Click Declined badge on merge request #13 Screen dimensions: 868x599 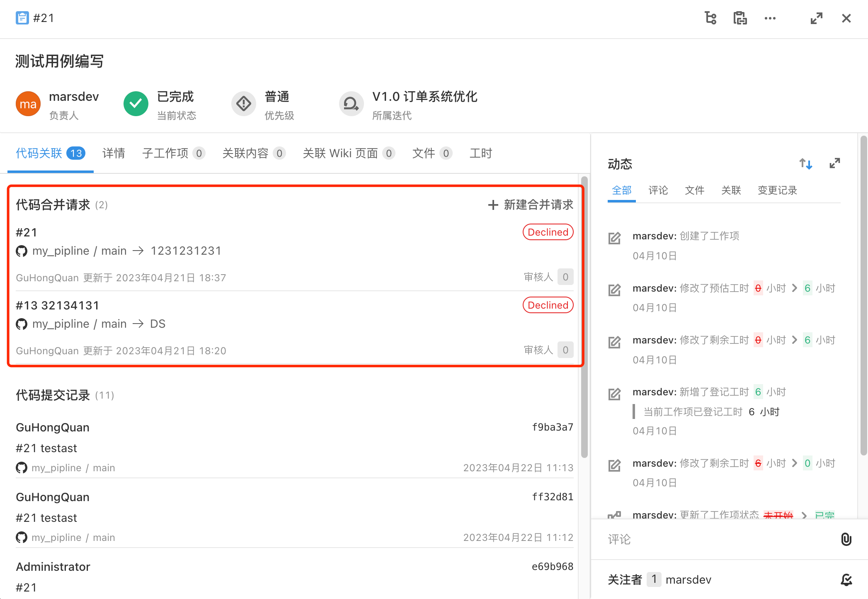coord(548,305)
